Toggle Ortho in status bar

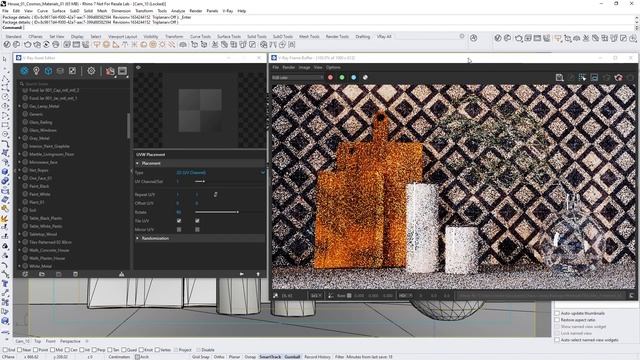[219, 357]
